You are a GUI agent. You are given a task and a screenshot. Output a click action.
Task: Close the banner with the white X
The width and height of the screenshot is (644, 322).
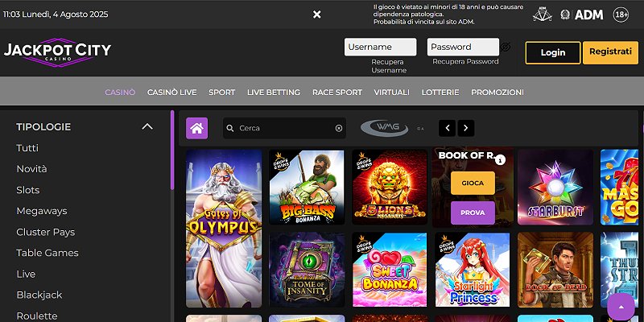(316, 14)
